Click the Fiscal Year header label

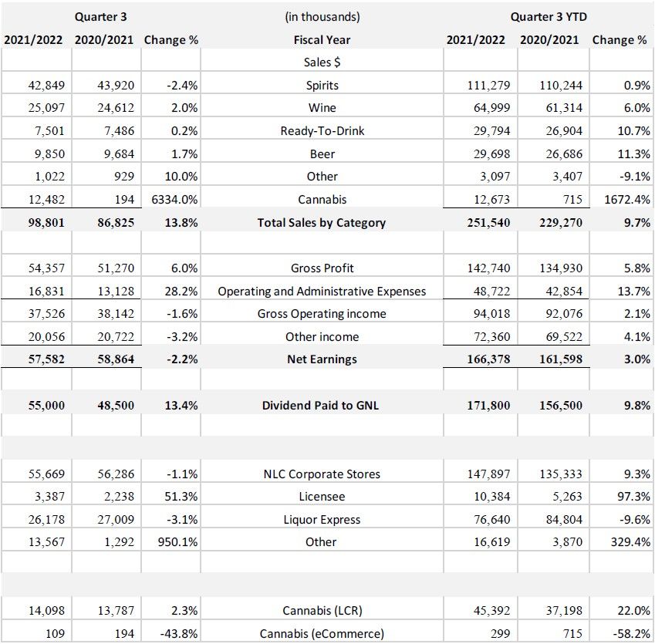(322, 39)
